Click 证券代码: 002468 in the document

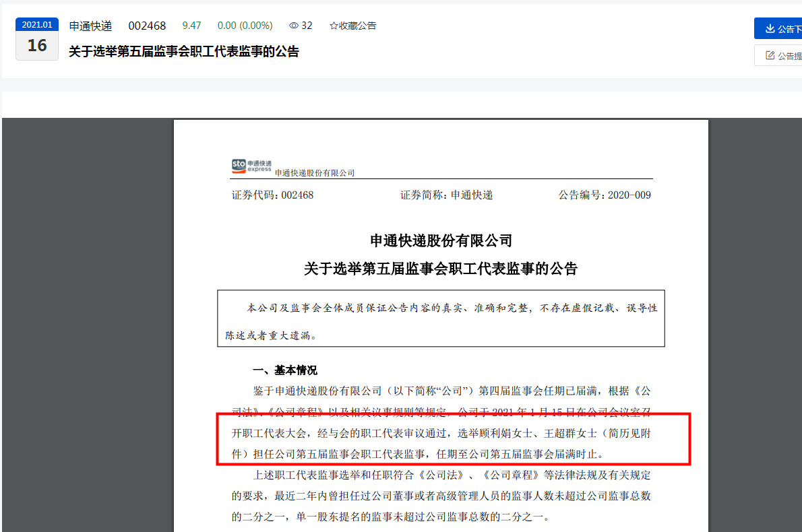272,195
